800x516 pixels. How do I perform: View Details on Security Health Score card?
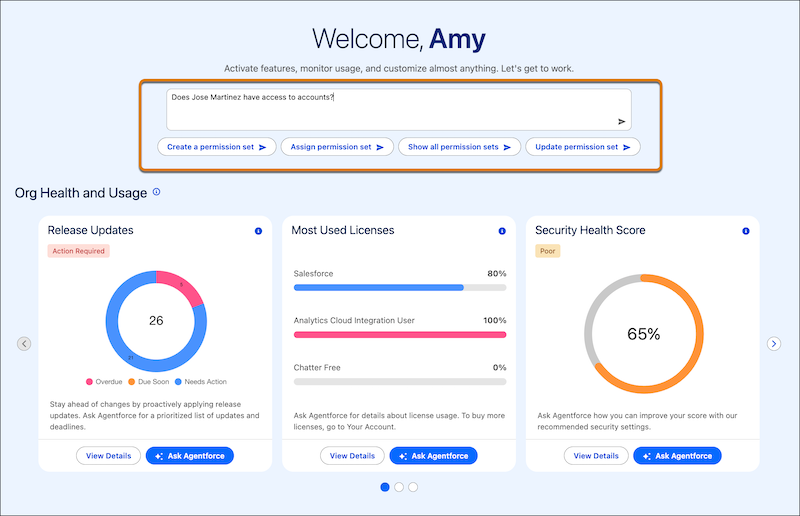pos(596,456)
